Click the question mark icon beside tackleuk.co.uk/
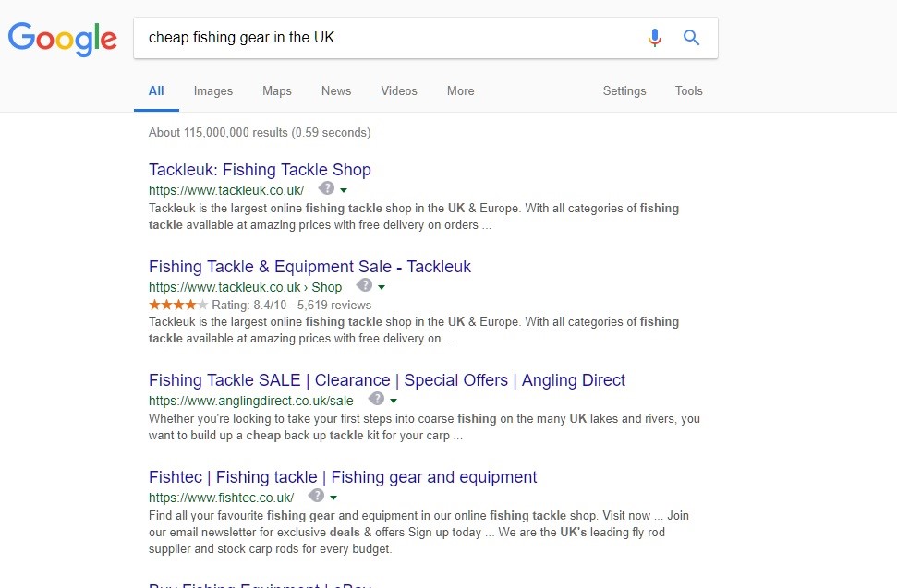The image size is (897, 588). [326, 188]
